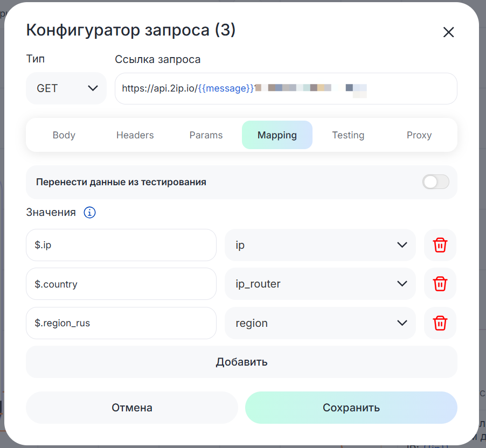The width and height of the screenshot is (486, 448).
Task: Open the GET request type dropdown
Action: click(66, 88)
